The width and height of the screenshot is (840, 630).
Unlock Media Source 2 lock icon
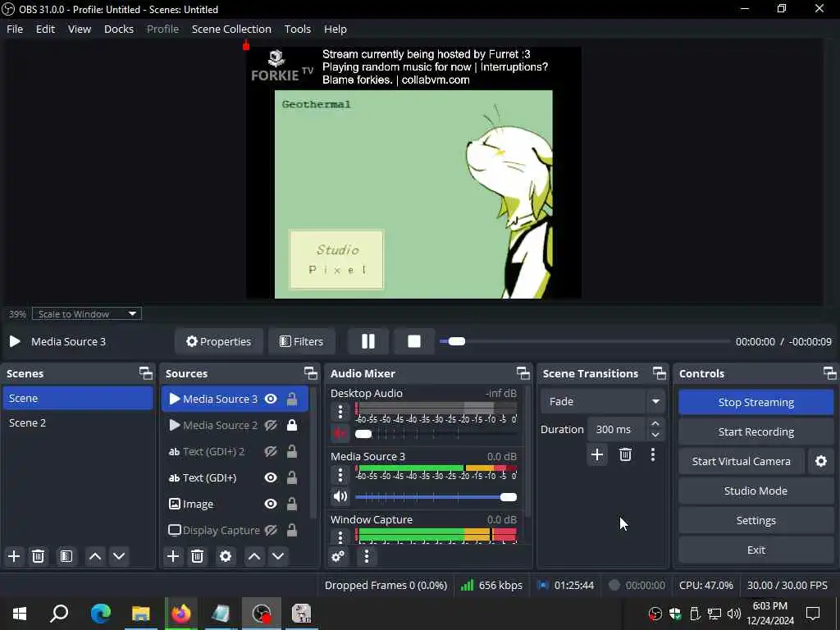[x=292, y=426]
